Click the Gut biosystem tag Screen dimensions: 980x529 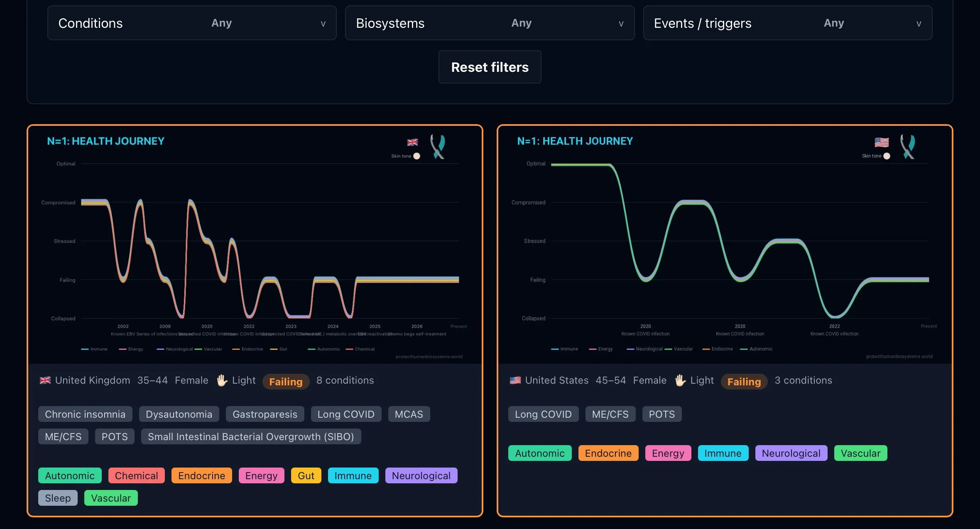coord(306,475)
